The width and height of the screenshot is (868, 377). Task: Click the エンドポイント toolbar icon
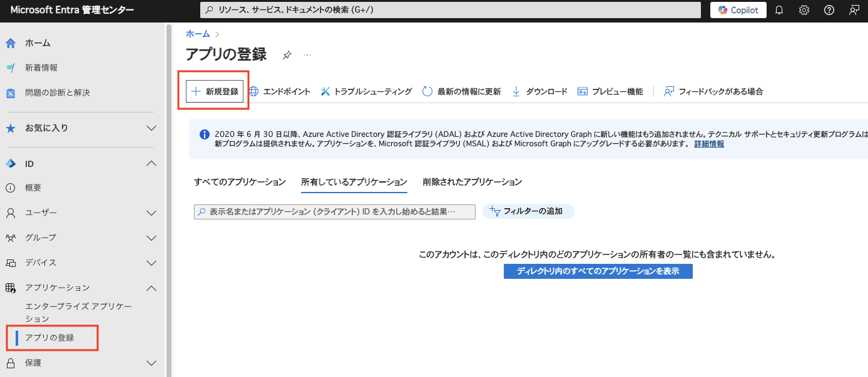pyautogui.click(x=288, y=91)
